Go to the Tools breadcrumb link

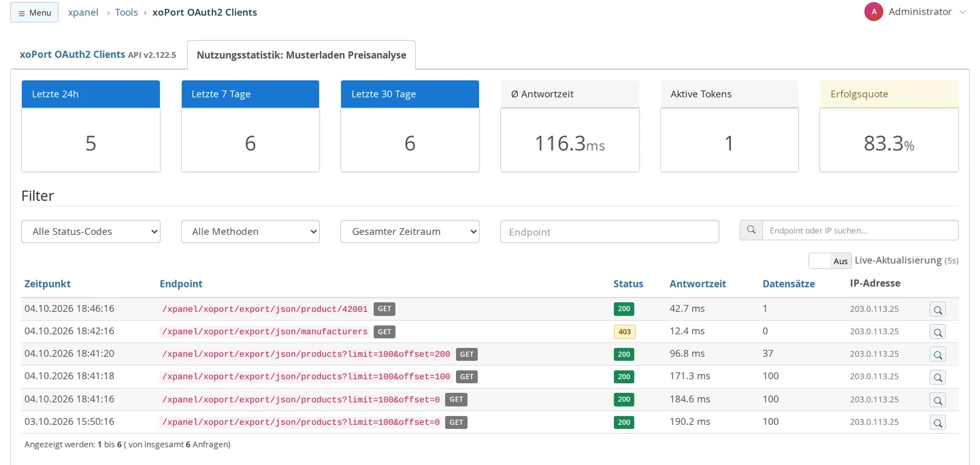[x=127, y=12]
